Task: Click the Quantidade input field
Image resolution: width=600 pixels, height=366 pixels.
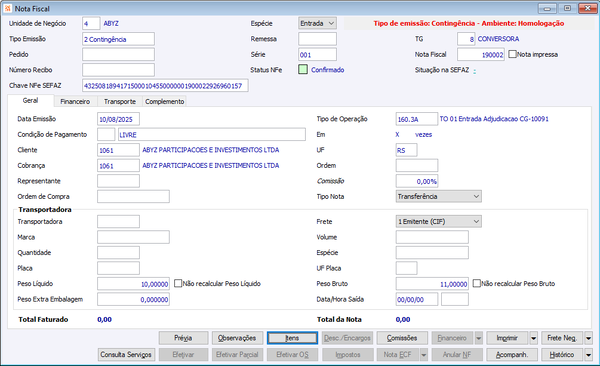Action: (x=118, y=252)
